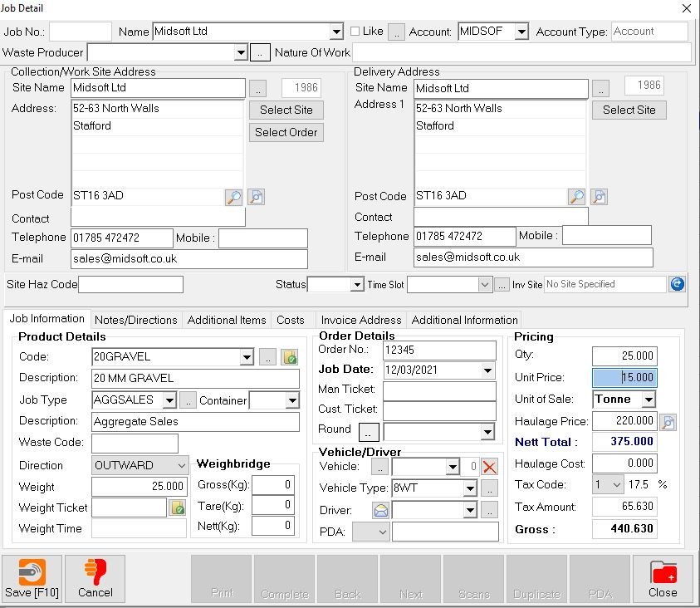Click the Unit Price field
Viewport: 700px width, 608px height.
624,378
